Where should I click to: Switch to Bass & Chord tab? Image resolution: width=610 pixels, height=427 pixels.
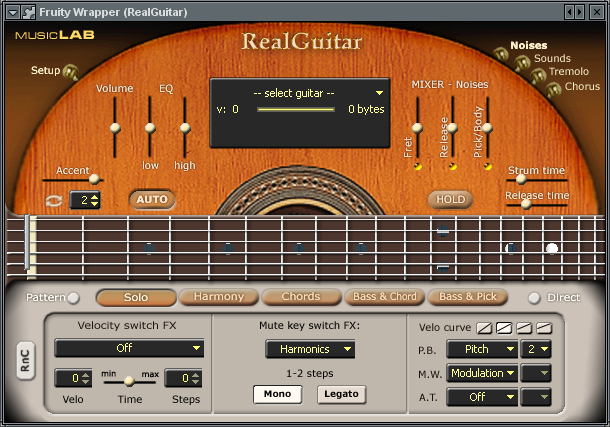coord(384,297)
